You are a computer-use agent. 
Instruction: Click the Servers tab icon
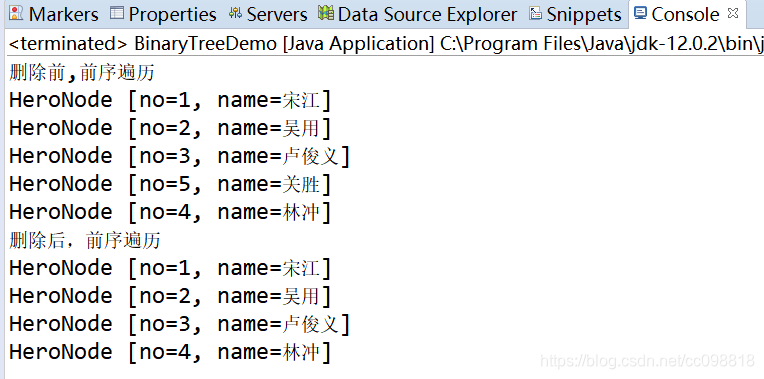(x=235, y=13)
